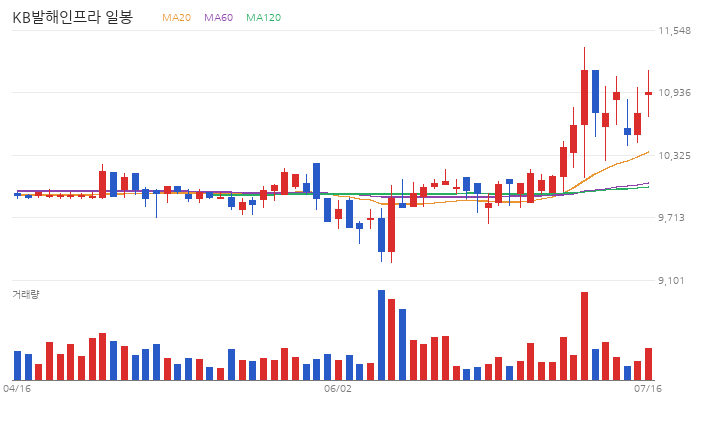Click the 11,548 price axis label
720x440 pixels.
tap(675, 31)
